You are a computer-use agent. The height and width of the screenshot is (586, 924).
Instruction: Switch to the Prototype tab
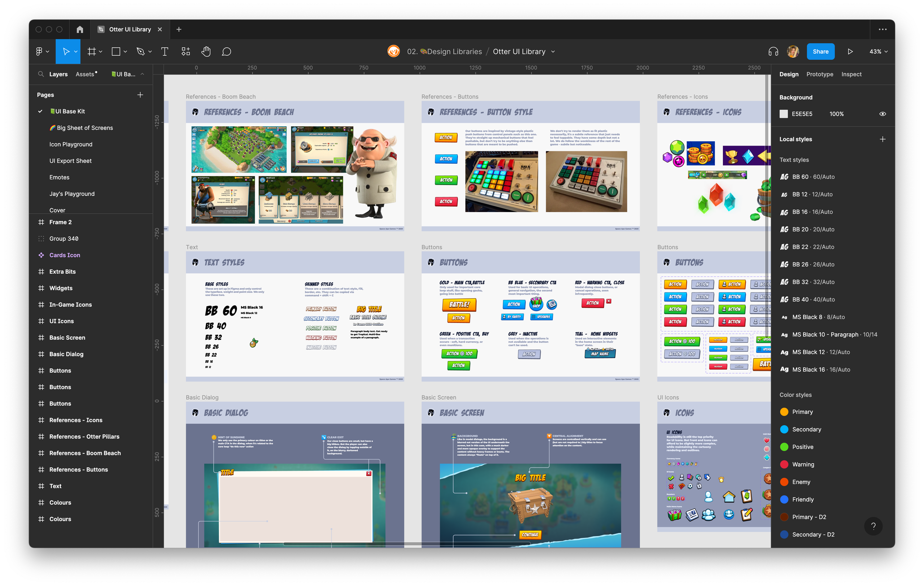click(x=820, y=74)
